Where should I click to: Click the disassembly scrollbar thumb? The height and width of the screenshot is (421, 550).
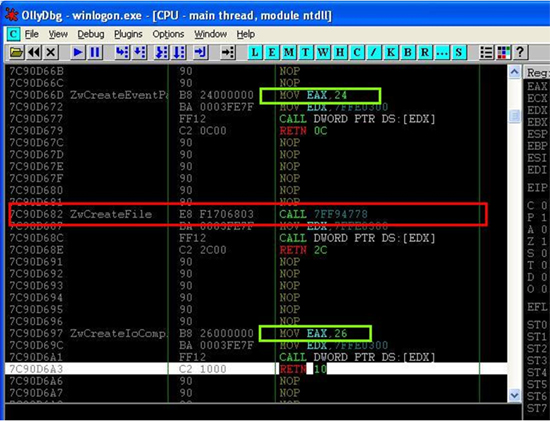[514, 116]
